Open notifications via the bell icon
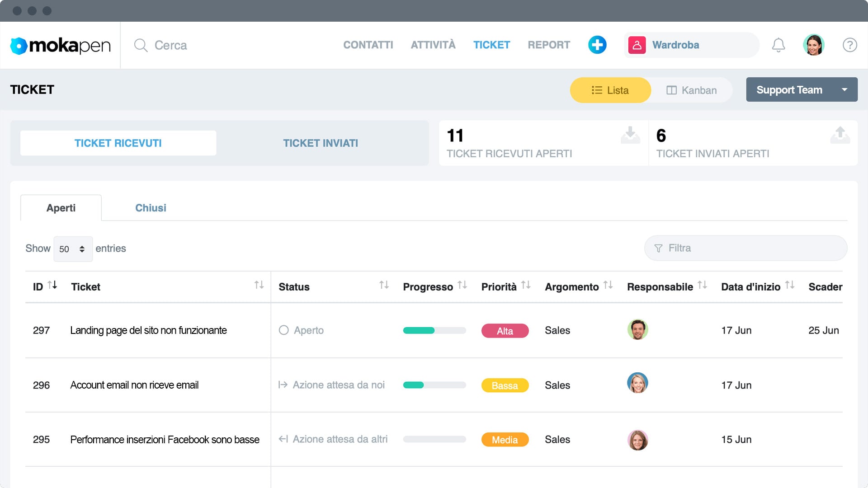The height and width of the screenshot is (488, 868). coord(778,45)
